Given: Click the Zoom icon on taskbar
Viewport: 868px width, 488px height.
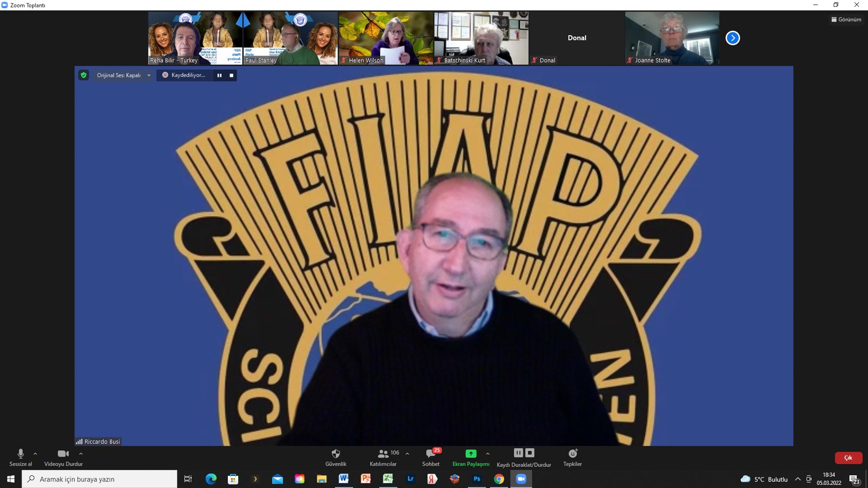Looking at the screenshot, I should (x=521, y=479).
